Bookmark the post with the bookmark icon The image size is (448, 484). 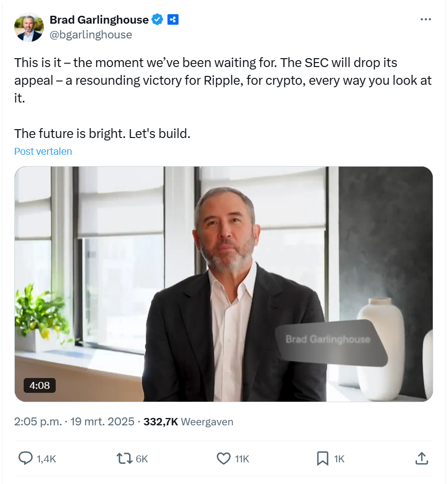[322, 458]
